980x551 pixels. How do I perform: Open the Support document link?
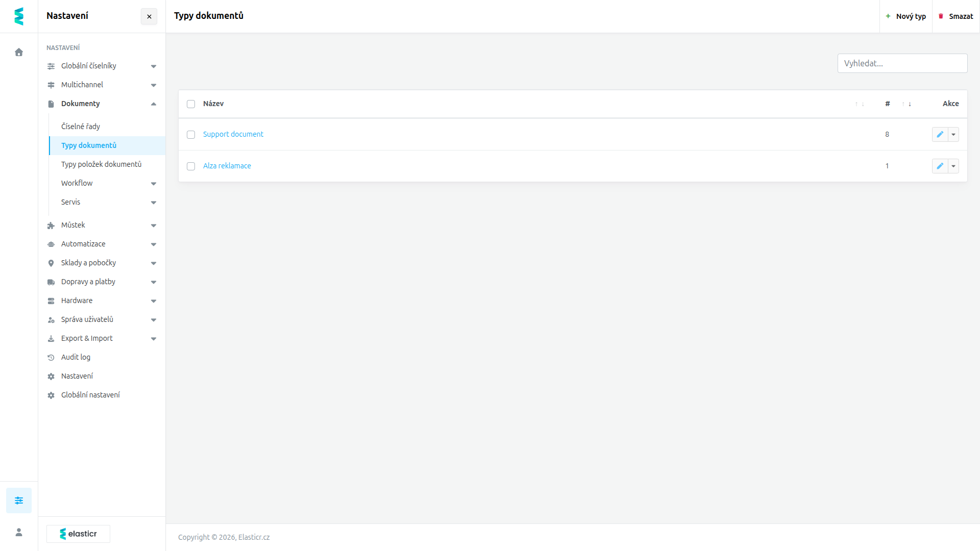(233, 134)
